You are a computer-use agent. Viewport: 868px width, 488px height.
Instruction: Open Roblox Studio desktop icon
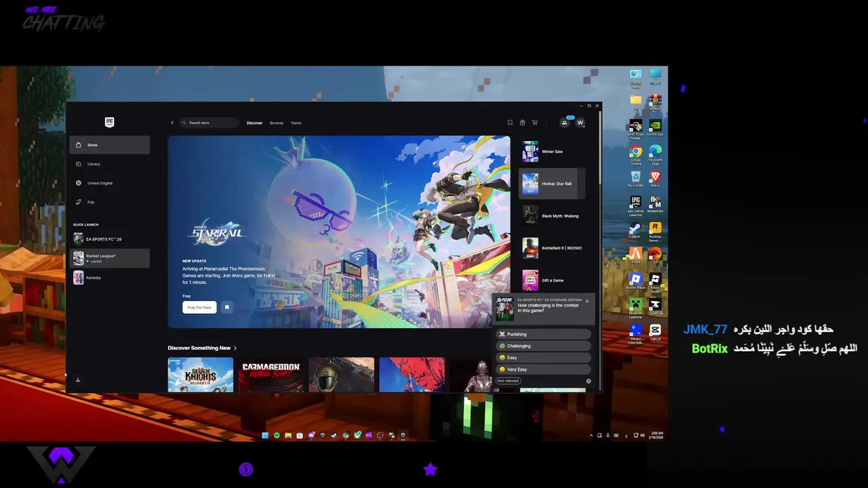pos(655,281)
